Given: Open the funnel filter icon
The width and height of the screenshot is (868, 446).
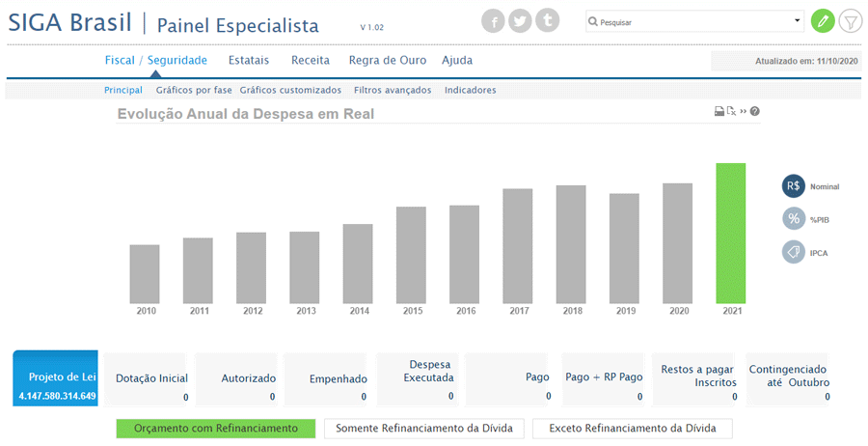Looking at the screenshot, I should pyautogui.click(x=850, y=20).
